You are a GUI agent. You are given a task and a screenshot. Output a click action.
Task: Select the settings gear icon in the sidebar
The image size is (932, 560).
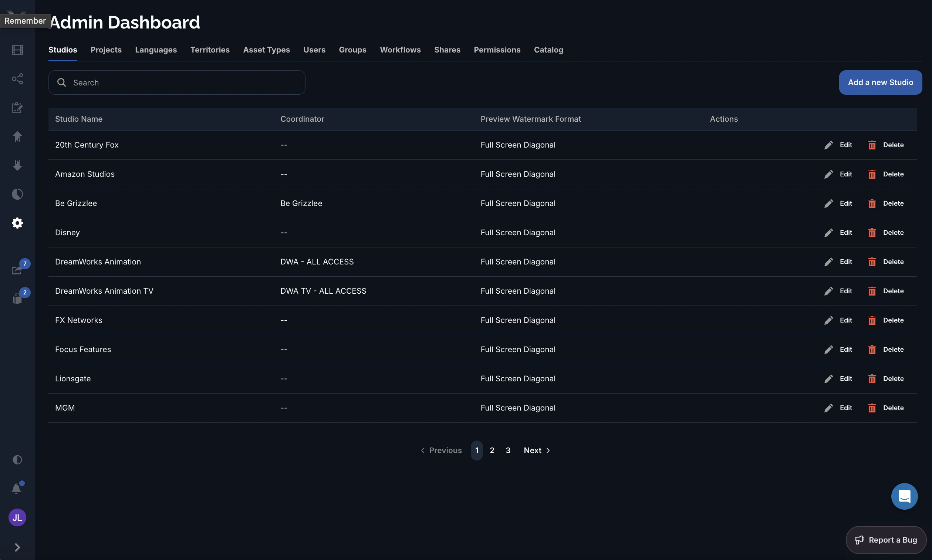point(17,223)
